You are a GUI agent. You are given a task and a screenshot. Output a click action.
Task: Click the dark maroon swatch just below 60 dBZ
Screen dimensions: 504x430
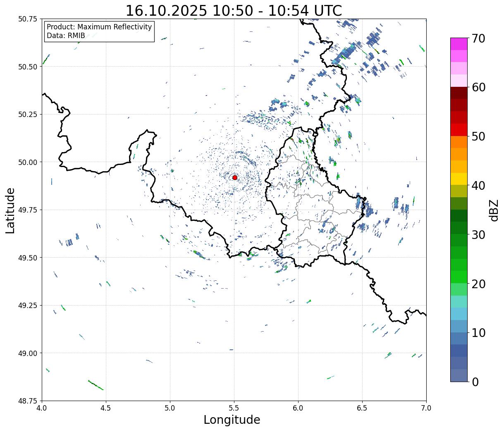[459, 93]
